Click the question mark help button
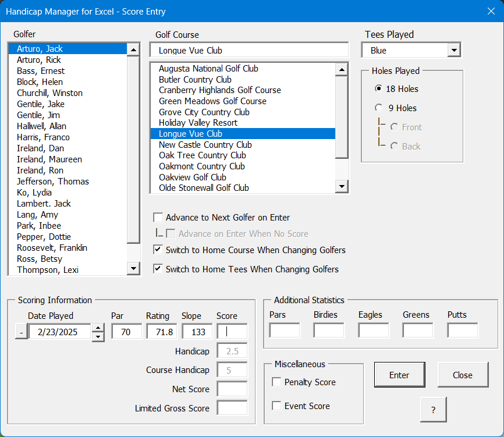The height and width of the screenshot is (437, 504). (x=433, y=410)
